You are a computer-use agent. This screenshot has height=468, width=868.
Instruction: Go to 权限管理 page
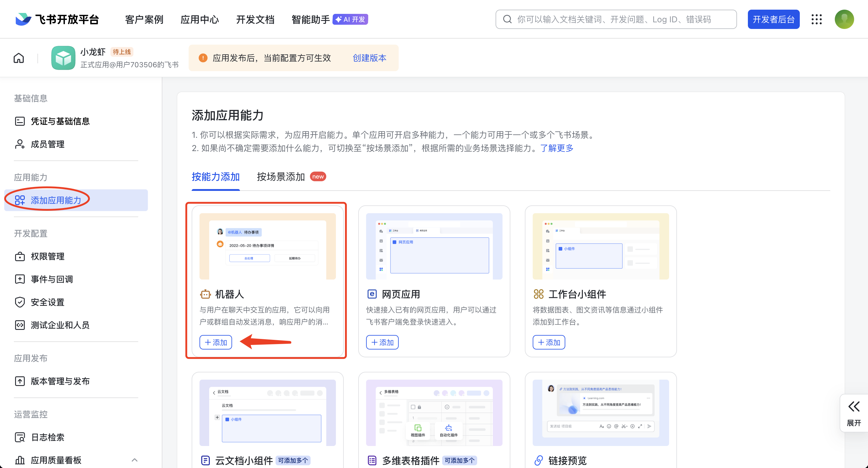pyautogui.click(x=47, y=256)
